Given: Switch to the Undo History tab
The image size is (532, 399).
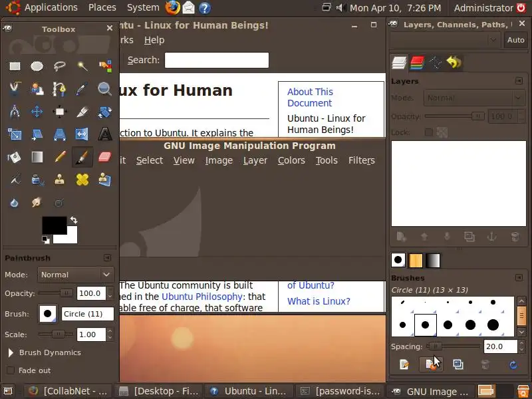Looking at the screenshot, I should [454, 63].
